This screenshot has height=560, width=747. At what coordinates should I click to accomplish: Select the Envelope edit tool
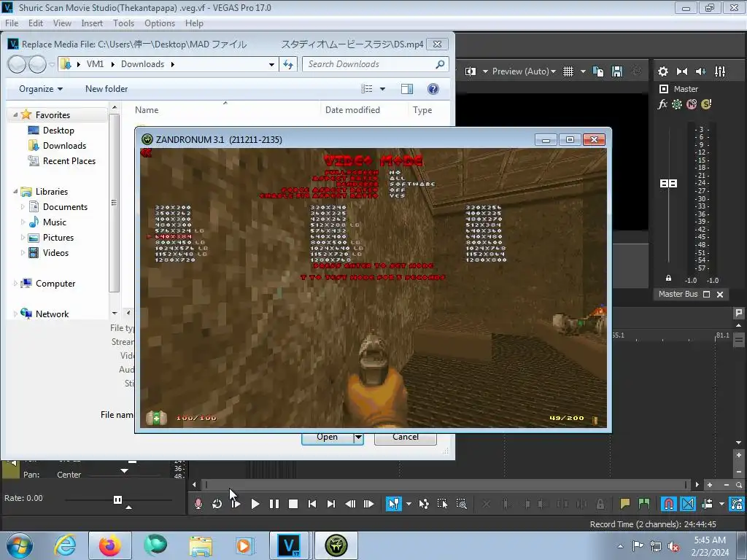(424, 504)
